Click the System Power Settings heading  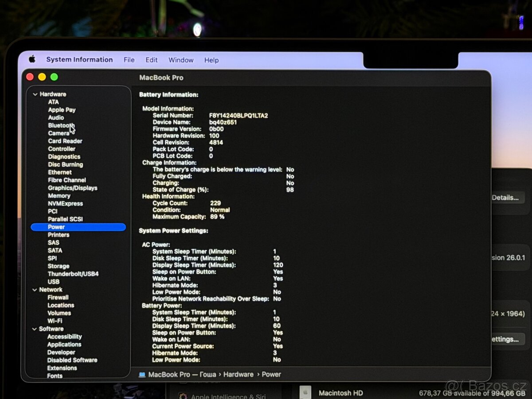(x=173, y=231)
